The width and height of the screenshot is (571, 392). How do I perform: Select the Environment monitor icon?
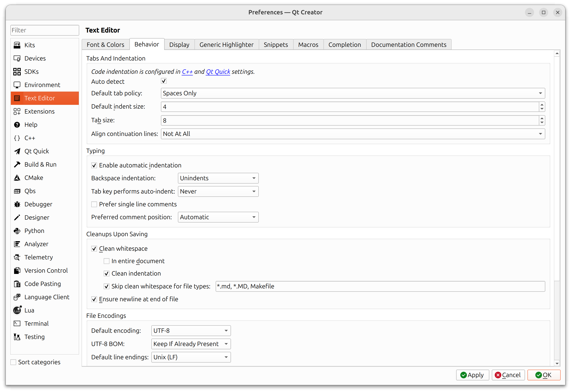click(x=17, y=85)
